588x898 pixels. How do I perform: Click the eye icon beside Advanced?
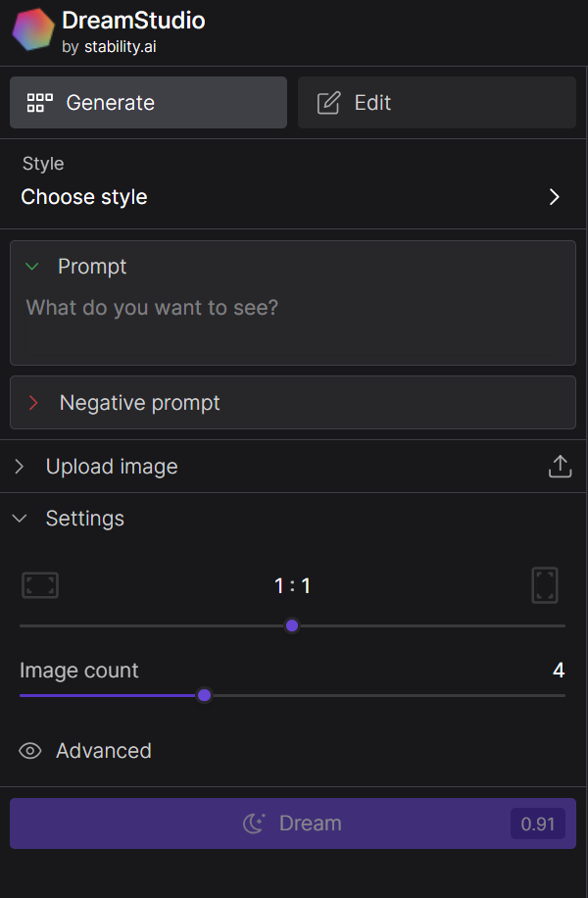[29, 750]
